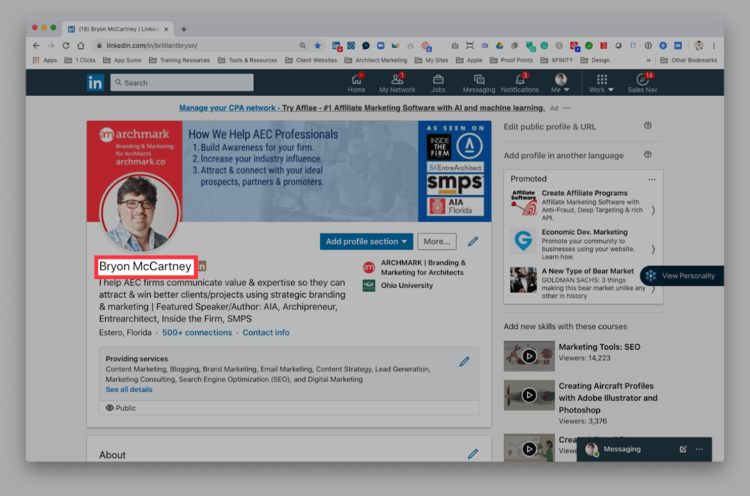Close the Bryon McCartney LinkedIn tab

[166, 29]
